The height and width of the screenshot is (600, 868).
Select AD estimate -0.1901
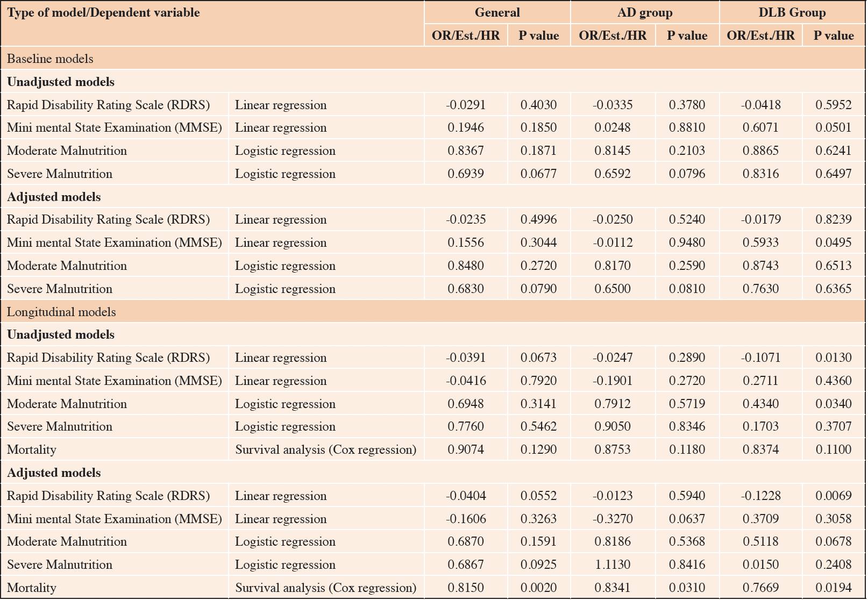click(x=613, y=381)
